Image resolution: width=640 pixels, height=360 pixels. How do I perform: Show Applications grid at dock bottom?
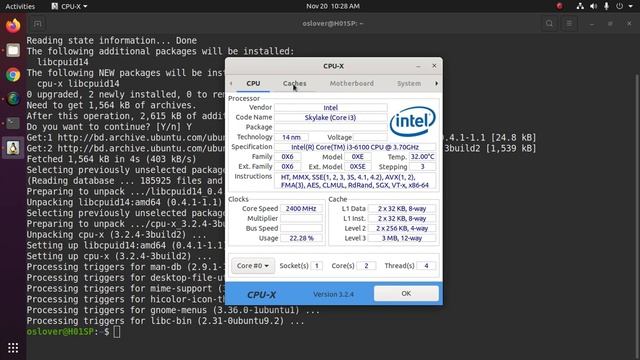(13, 348)
